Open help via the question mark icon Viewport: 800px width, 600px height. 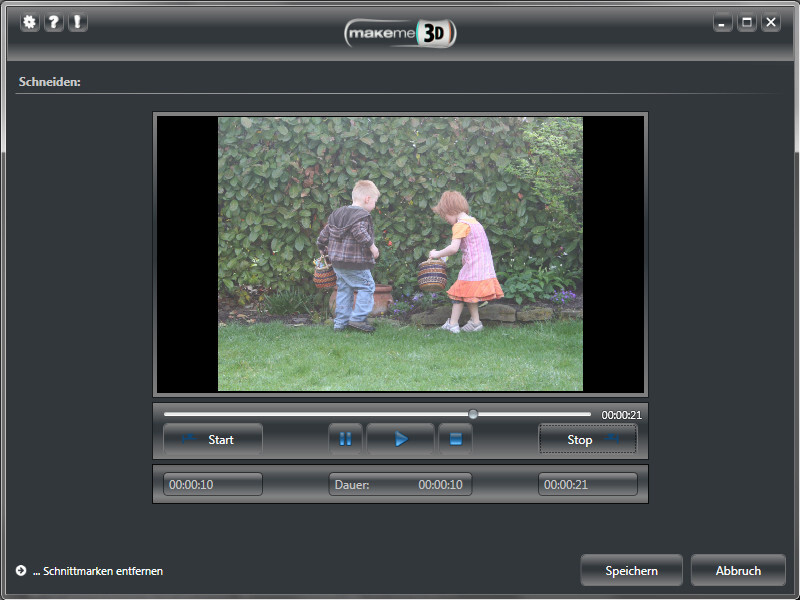click(x=53, y=21)
